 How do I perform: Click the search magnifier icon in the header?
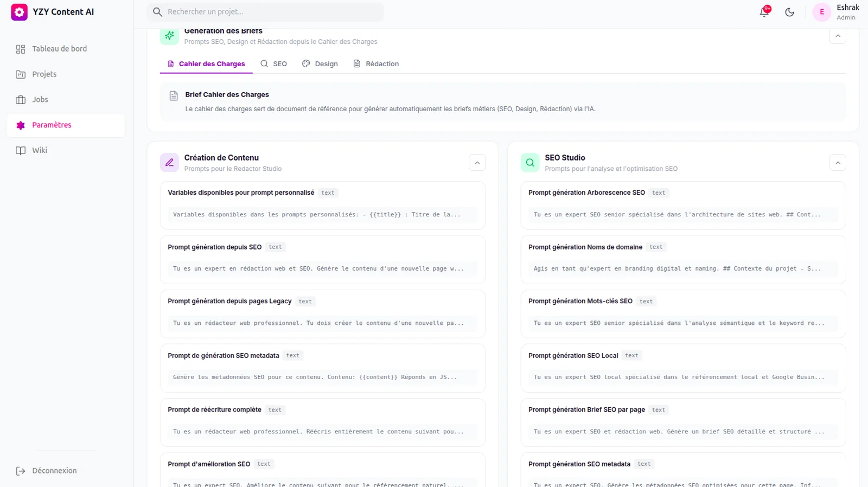pyautogui.click(x=157, y=12)
